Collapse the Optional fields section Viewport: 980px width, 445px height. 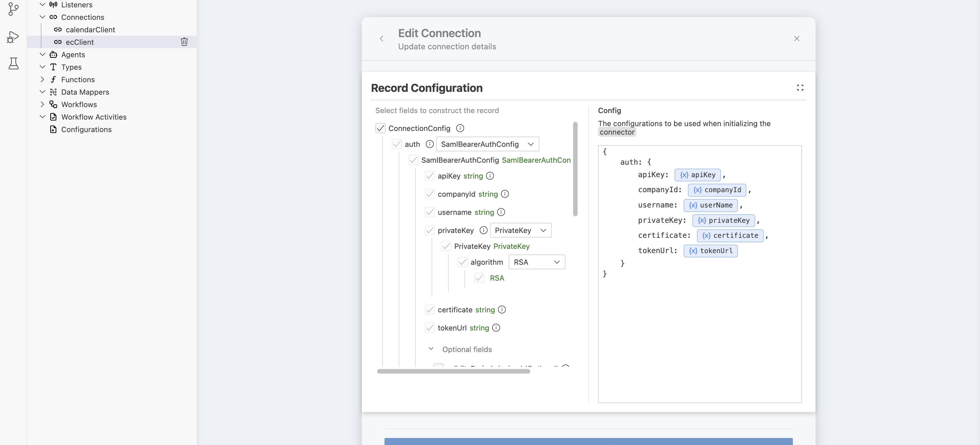coord(431,349)
